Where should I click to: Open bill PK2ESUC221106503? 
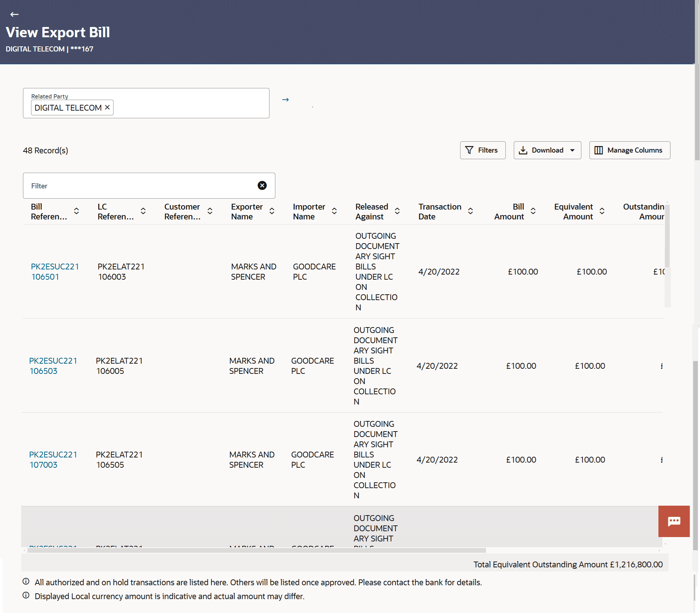(x=53, y=366)
